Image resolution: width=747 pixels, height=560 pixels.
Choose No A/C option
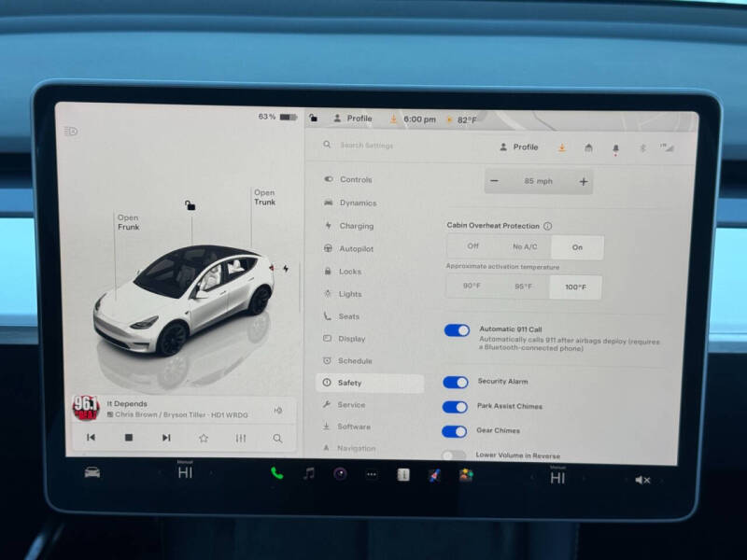[525, 247]
